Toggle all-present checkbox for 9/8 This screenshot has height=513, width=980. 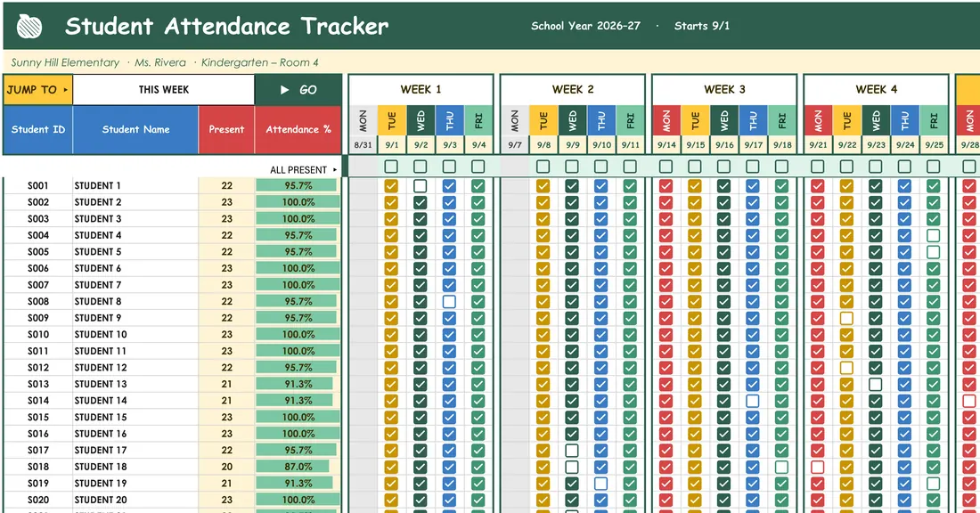[x=543, y=167]
